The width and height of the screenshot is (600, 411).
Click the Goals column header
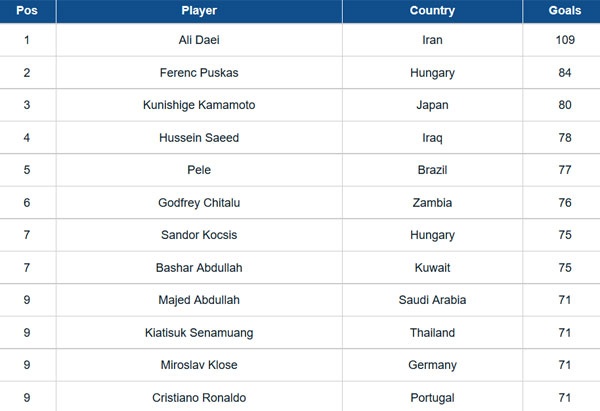565,11
